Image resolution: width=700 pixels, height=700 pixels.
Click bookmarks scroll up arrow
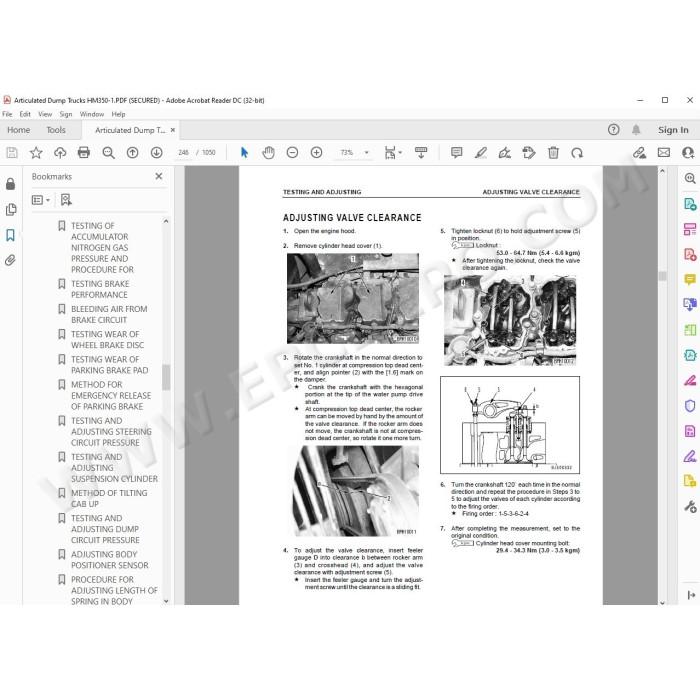pyautogui.click(x=166, y=221)
